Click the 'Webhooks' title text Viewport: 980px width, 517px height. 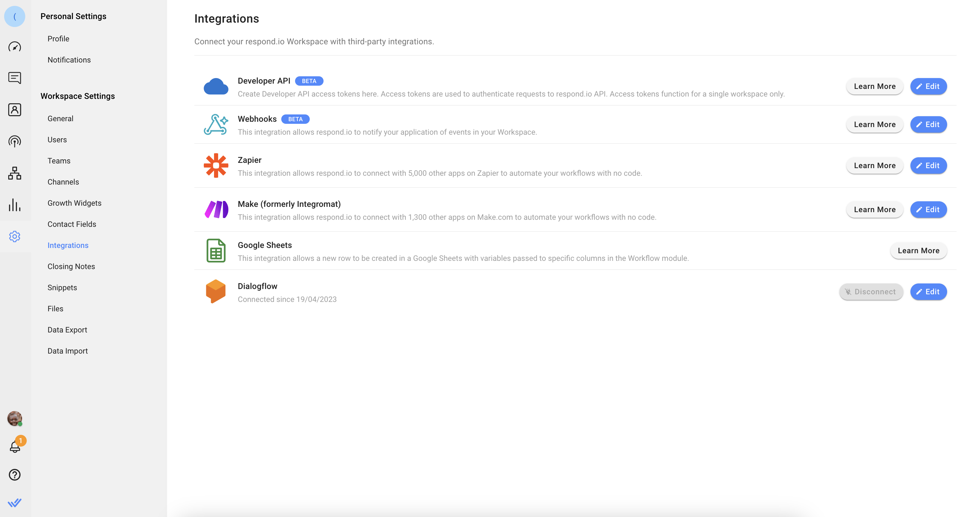click(257, 119)
